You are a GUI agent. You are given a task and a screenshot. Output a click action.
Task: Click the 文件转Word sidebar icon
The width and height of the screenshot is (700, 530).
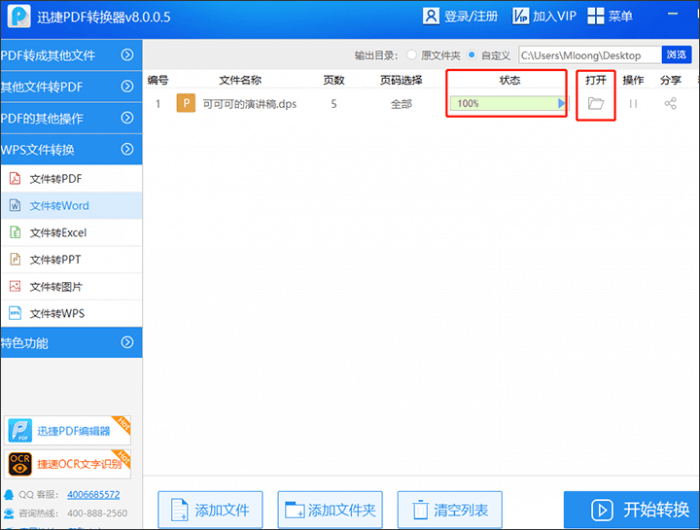[x=15, y=205]
